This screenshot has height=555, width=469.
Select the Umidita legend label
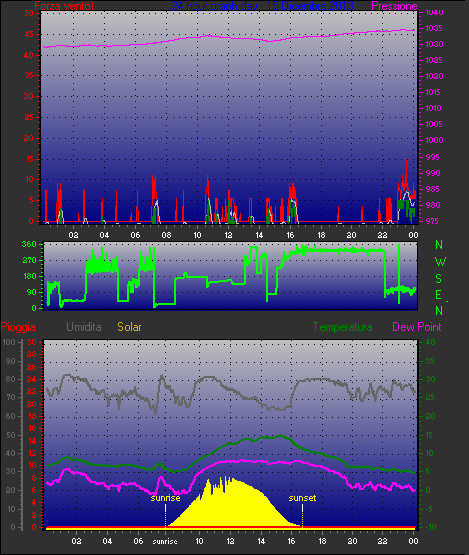[84, 327]
